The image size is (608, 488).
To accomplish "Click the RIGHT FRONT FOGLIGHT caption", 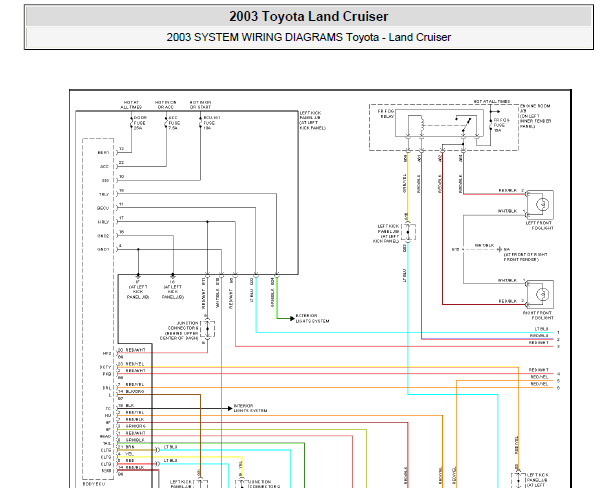I will pyautogui.click(x=538, y=315).
